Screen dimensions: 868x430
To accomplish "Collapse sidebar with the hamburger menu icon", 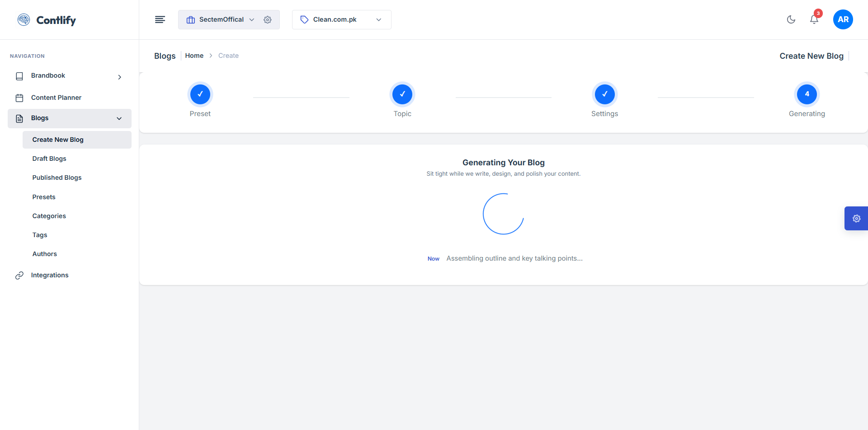I will pos(160,19).
